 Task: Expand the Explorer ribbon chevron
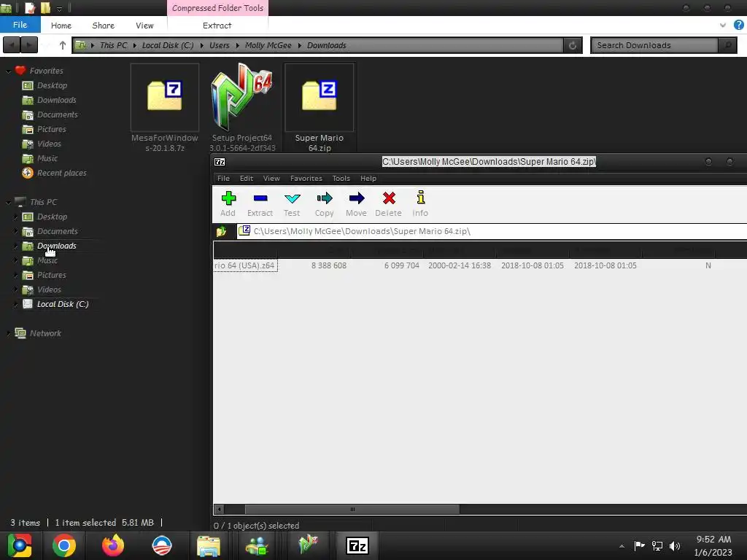click(x=723, y=26)
